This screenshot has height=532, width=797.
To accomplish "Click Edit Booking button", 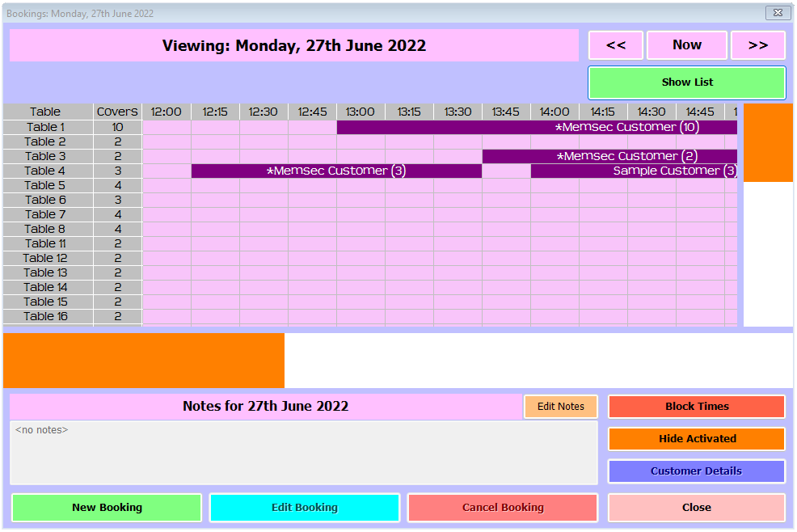I will pyautogui.click(x=305, y=508).
